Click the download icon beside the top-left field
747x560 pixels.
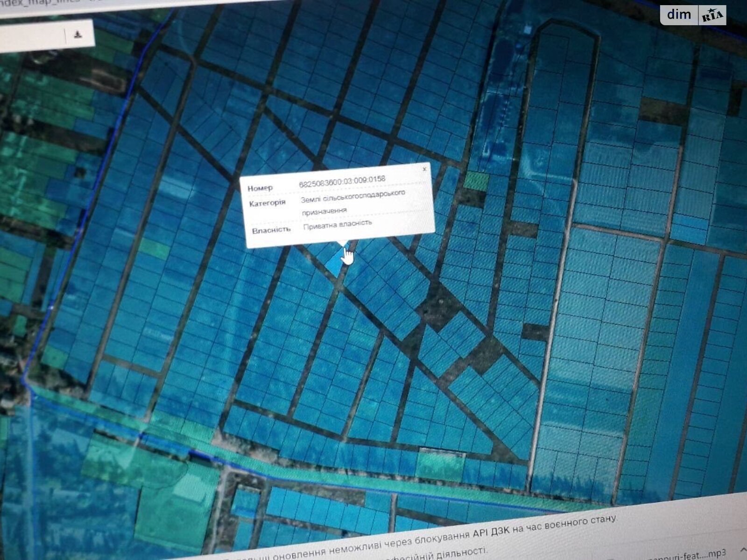click(x=78, y=34)
